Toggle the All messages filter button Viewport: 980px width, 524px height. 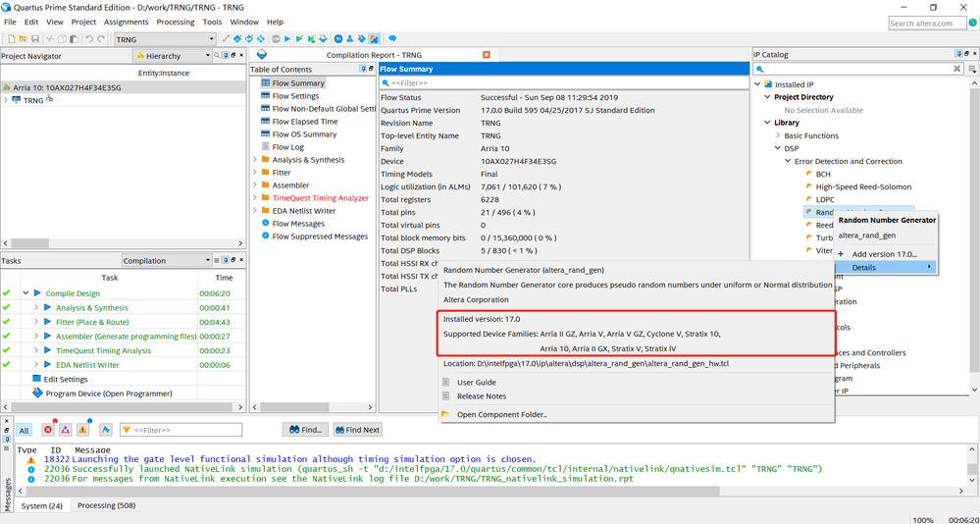24,430
